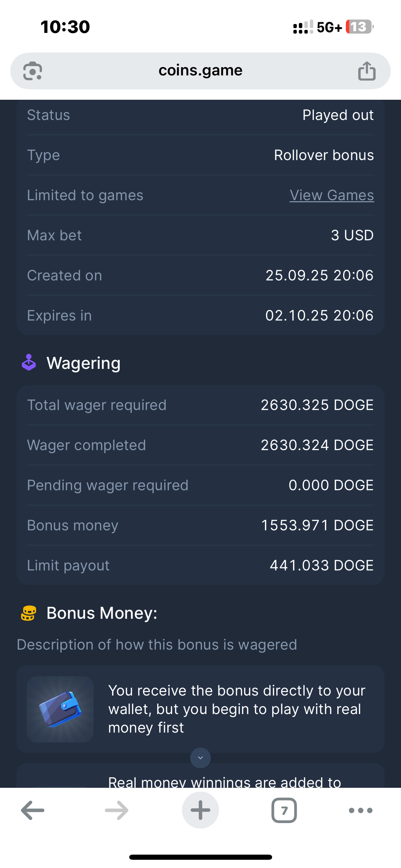Tap the bonus wallet description text

point(236,709)
